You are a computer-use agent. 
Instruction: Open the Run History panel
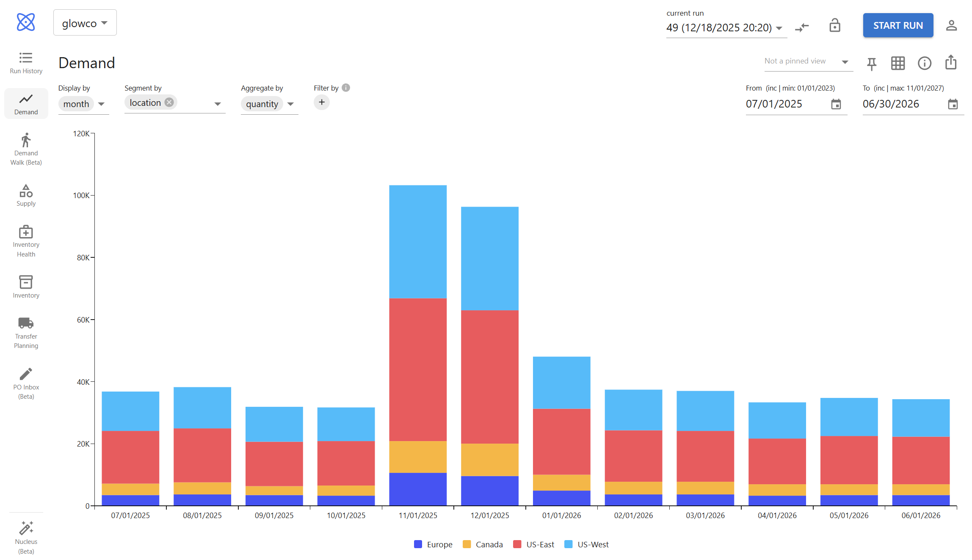pyautogui.click(x=25, y=62)
